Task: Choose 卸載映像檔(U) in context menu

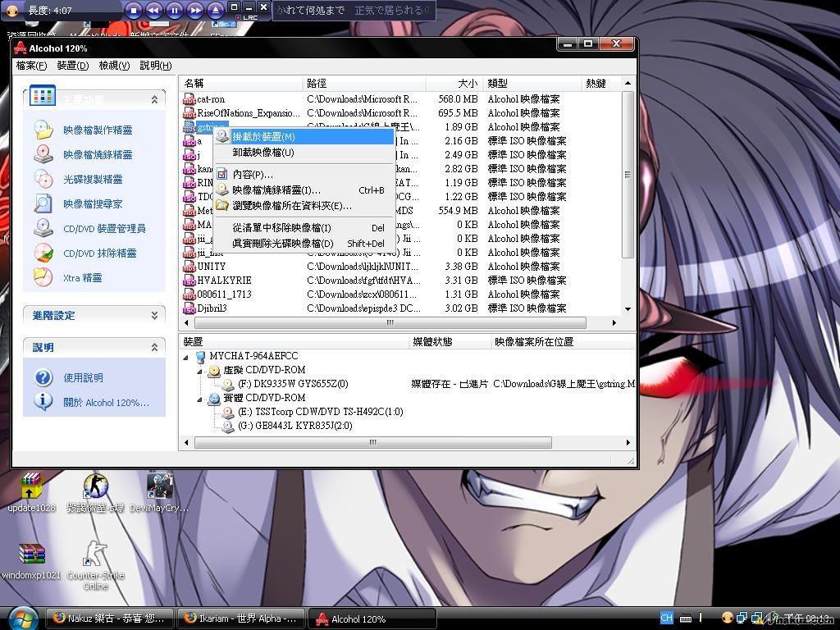Action: pos(304,153)
